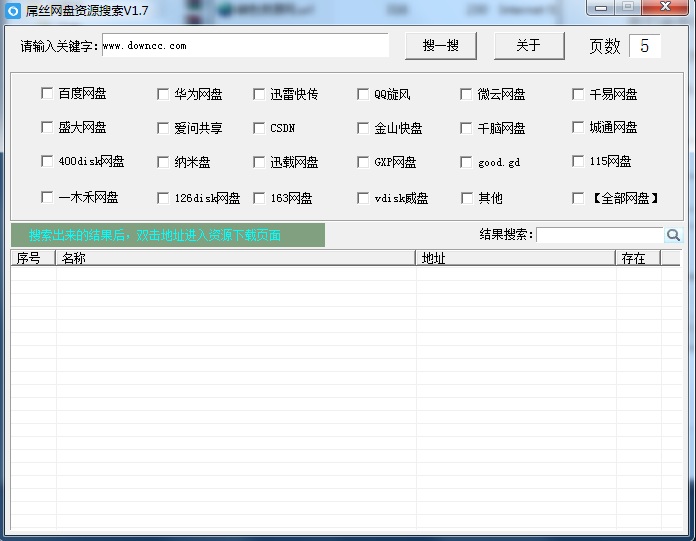Tick the vdisk威盘 checkbox
Screen dimensions: 696x541
[x=363, y=198]
